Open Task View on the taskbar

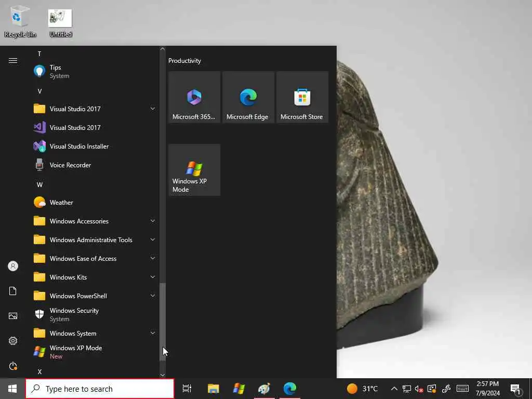[x=187, y=389]
